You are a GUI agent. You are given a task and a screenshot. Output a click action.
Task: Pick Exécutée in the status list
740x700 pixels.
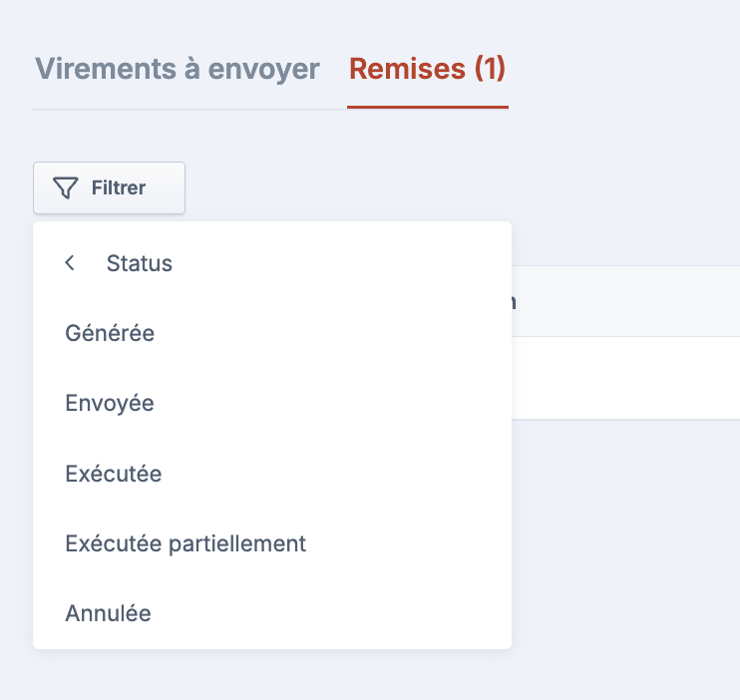(114, 474)
